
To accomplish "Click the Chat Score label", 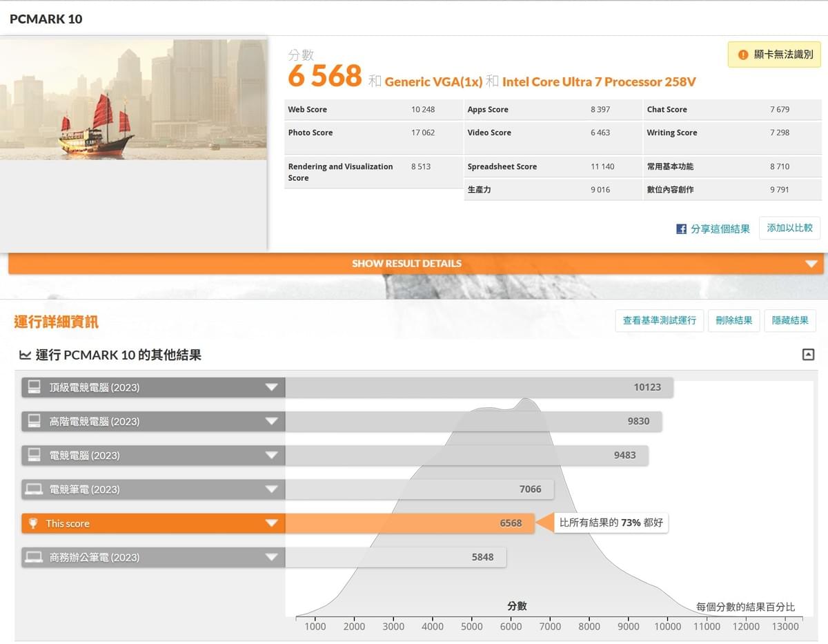I will tap(667, 109).
